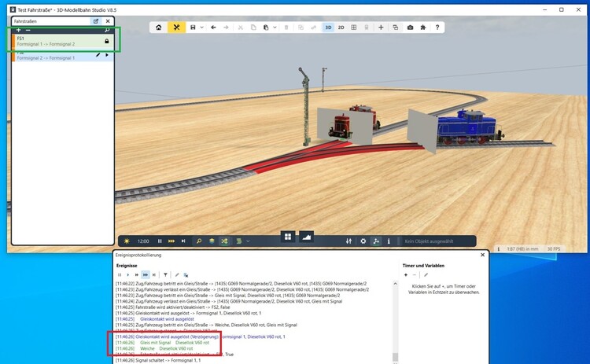Click double fast-forward in the Ereignisse toolbar
The width and height of the screenshot is (590, 364).
(x=137, y=275)
